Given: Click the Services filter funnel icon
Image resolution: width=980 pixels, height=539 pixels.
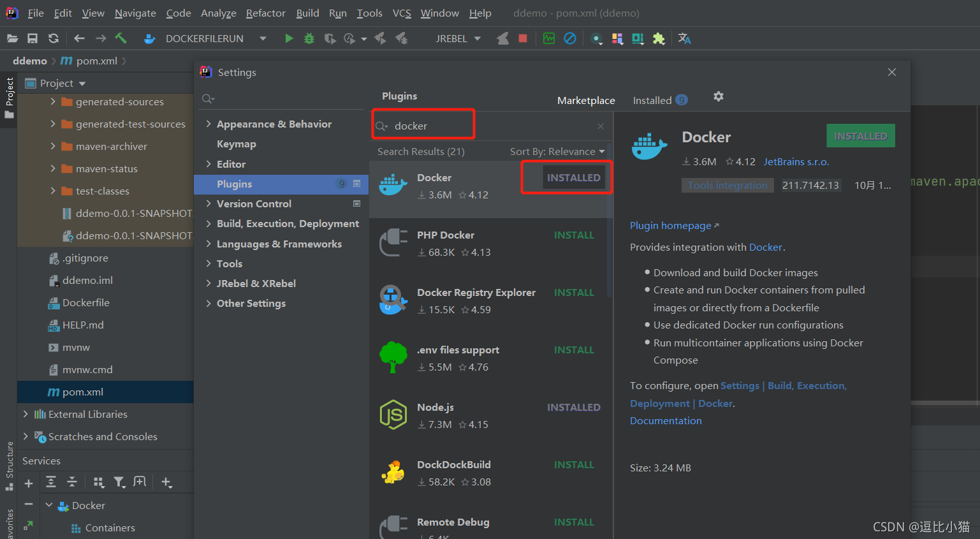Looking at the screenshot, I should [x=119, y=482].
